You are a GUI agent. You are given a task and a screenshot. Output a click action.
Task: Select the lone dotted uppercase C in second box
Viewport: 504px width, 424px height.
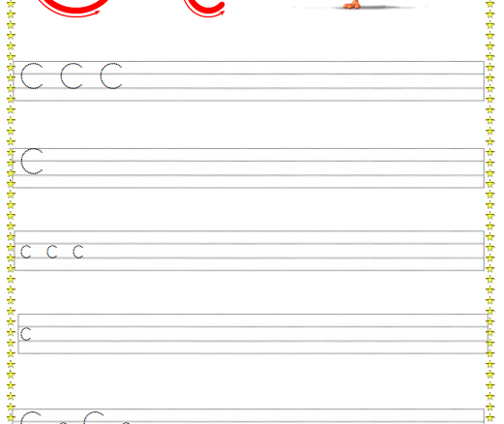(x=32, y=162)
